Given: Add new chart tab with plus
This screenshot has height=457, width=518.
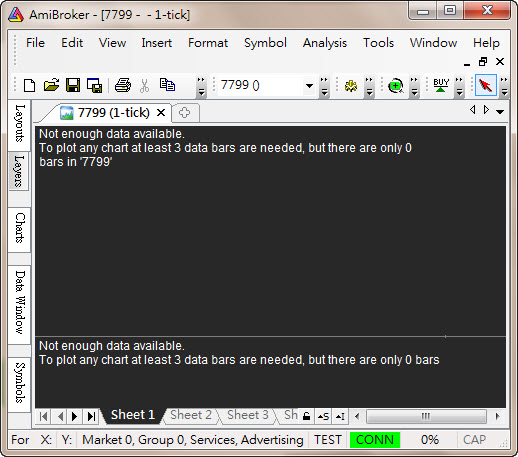Looking at the screenshot, I should [184, 113].
